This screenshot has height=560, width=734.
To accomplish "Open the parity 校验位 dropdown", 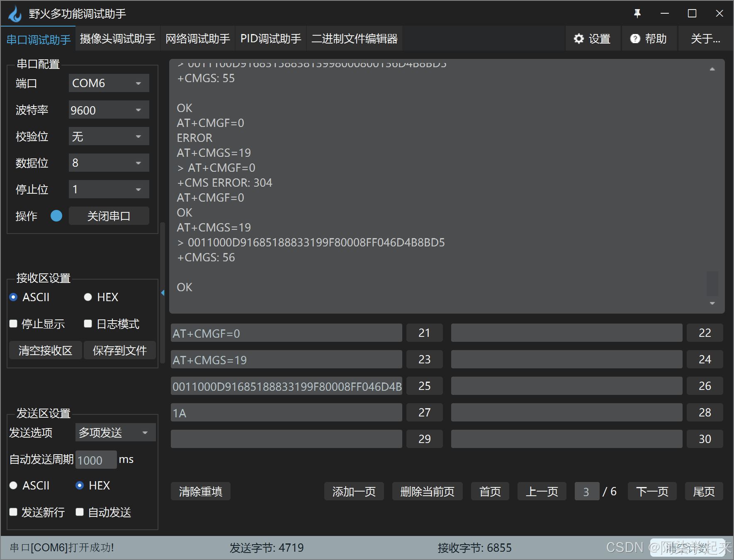I will pos(109,136).
